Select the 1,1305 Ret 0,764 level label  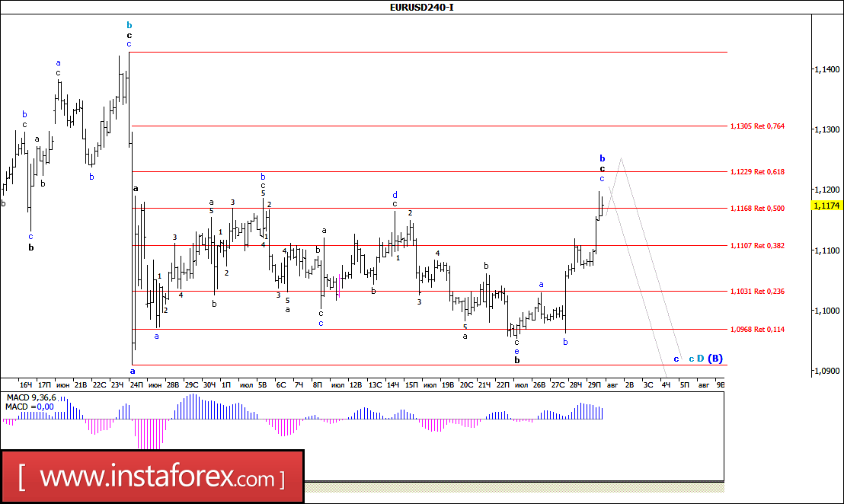click(x=757, y=126)
